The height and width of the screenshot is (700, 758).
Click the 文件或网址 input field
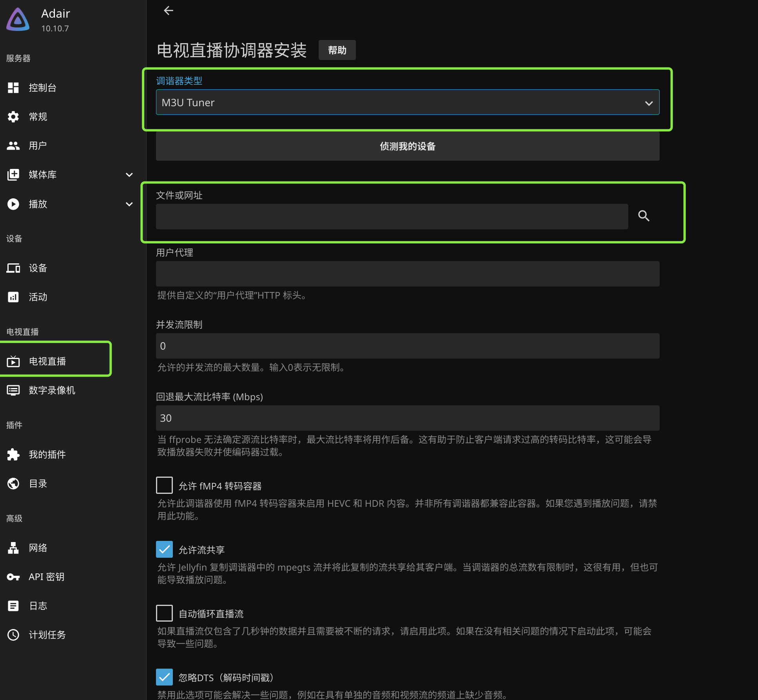coord(392,216)
